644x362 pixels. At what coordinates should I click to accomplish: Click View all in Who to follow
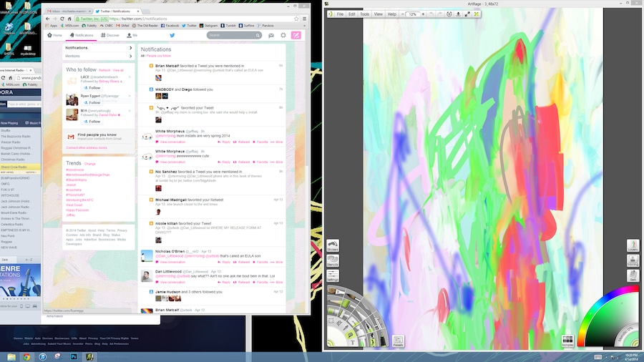click(118, 70)
